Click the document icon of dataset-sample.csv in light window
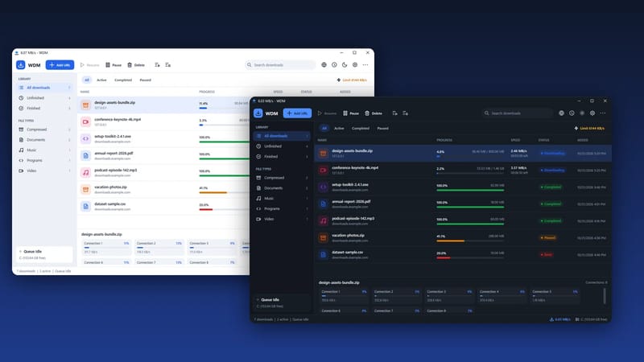This screenshot has height=362, width=644. point(85,206)
